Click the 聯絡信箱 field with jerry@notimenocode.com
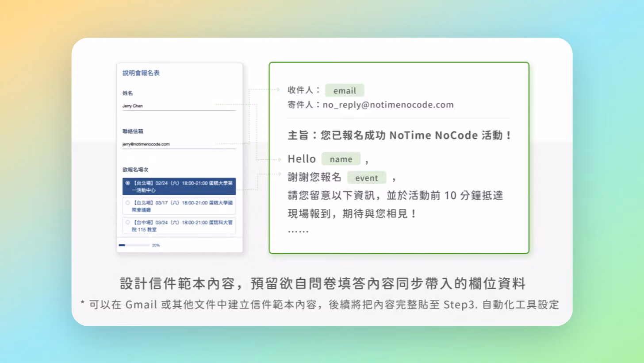This screenshot has height=363, width=644. click(179, 144)
